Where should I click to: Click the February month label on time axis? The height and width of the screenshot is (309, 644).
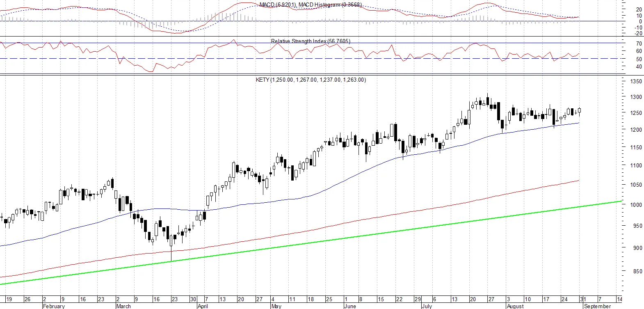coord(54,306)
